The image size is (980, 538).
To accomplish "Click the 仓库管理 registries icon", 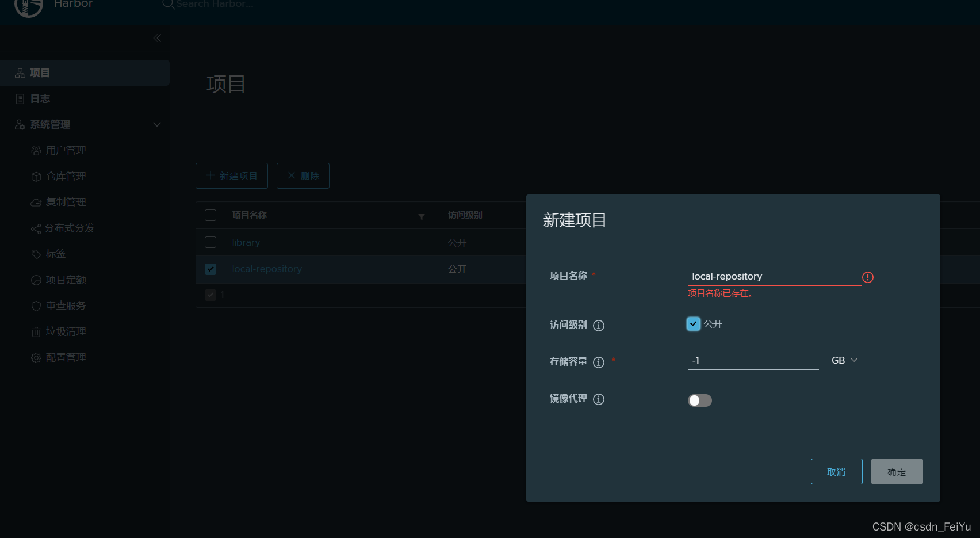I will (36, 177).
